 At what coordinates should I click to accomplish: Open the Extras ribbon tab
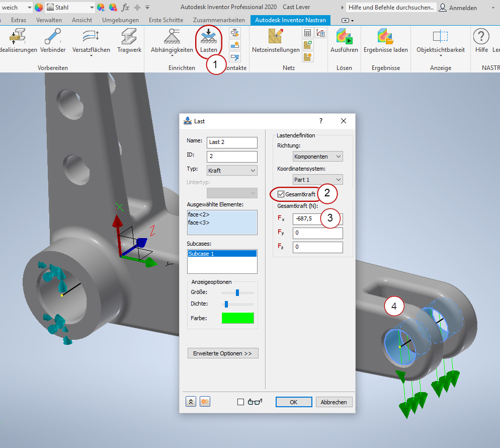[x=19, y=20]
